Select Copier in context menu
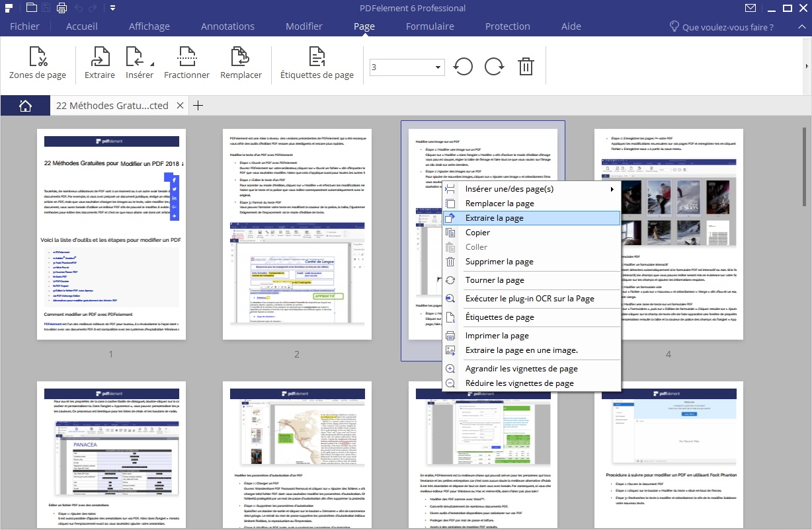Screen dimensions: 812x530 tap(532, 233)
